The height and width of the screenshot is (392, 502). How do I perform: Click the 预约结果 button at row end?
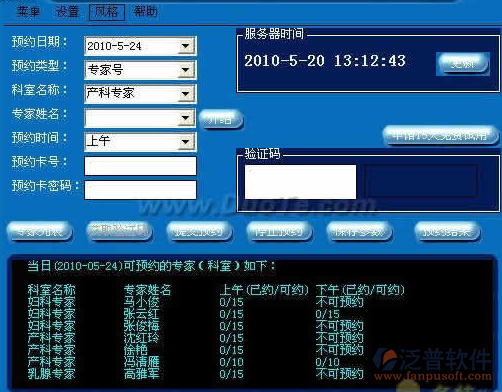(447, 231)
